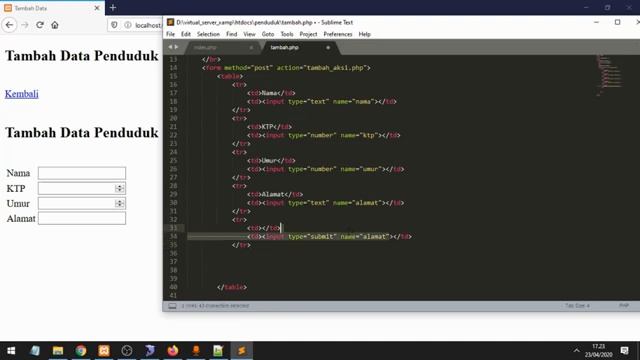Switch to Firefox in the taskbar
Viewport: 640px width, 360px height.
(x=173, y=351)
